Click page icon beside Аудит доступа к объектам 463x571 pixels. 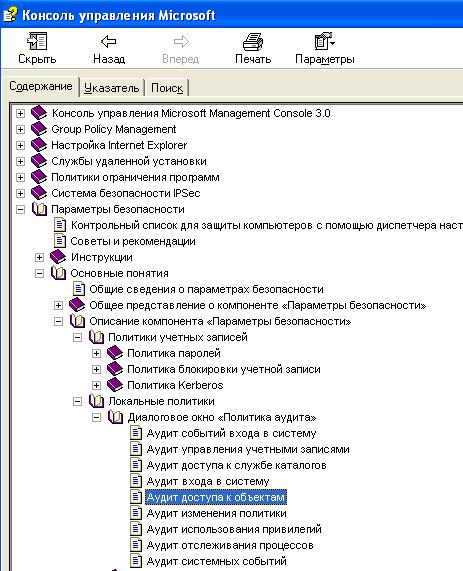click(x=136, y=497)
